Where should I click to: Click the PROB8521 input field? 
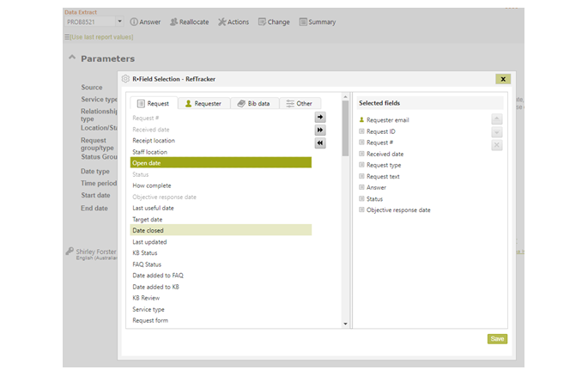click(90, 21)
